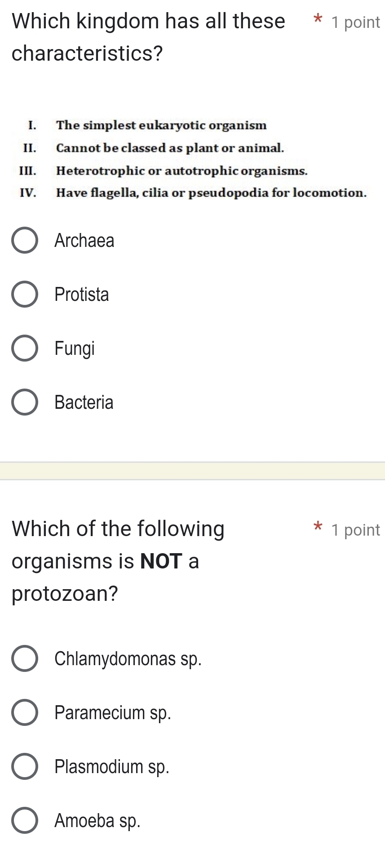385x868 pixels.
Task: Pick Amoeba sp. as your answer
Action: [26, 820]
